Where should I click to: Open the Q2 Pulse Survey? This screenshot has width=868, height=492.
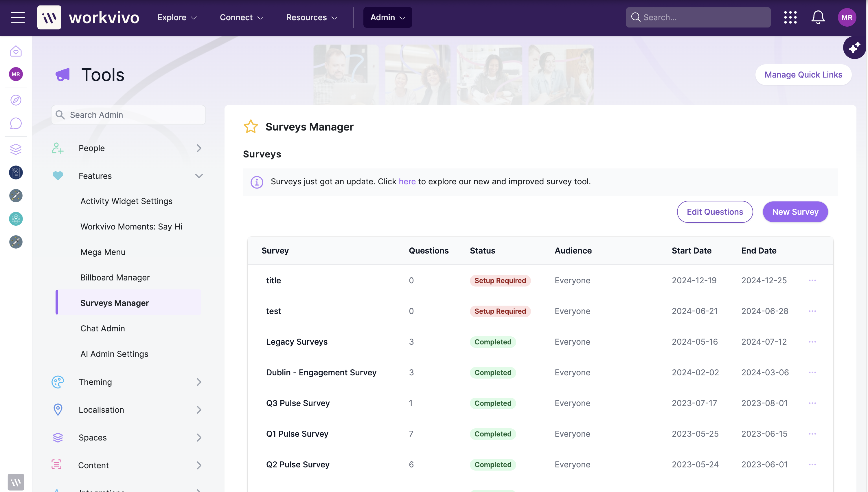(297, 464)
